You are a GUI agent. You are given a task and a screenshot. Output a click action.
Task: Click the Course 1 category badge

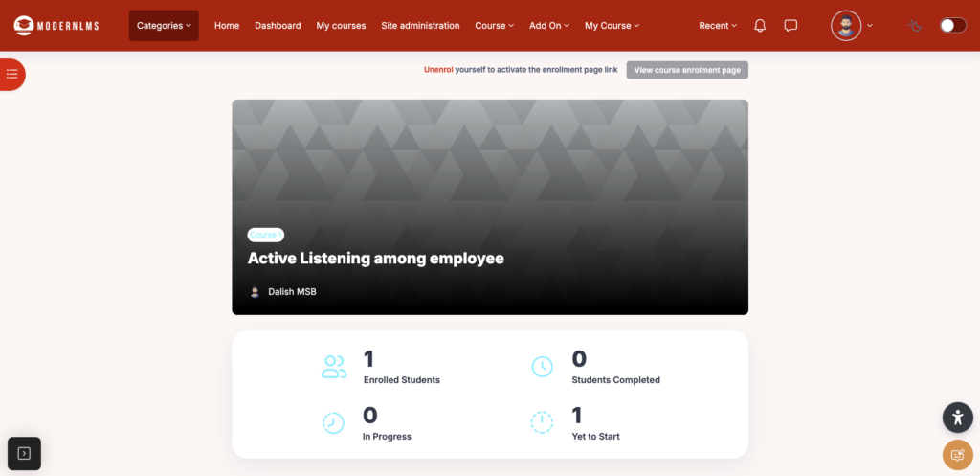[266, 235]
